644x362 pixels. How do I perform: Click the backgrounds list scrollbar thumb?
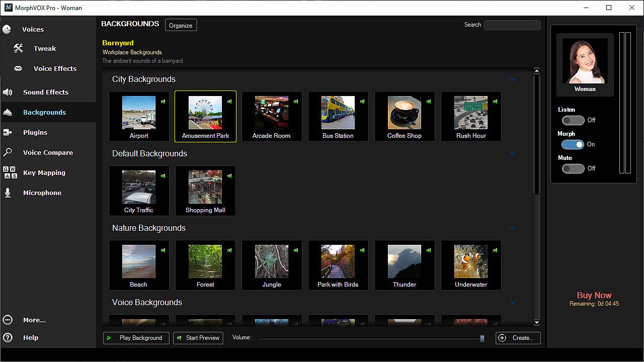537,134
